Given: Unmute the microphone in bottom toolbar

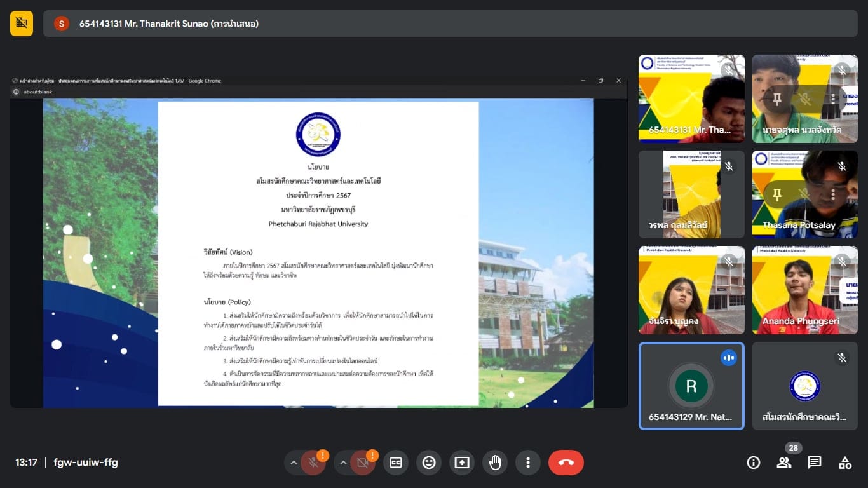Looking at the screenshot, I should click(313, 463).
